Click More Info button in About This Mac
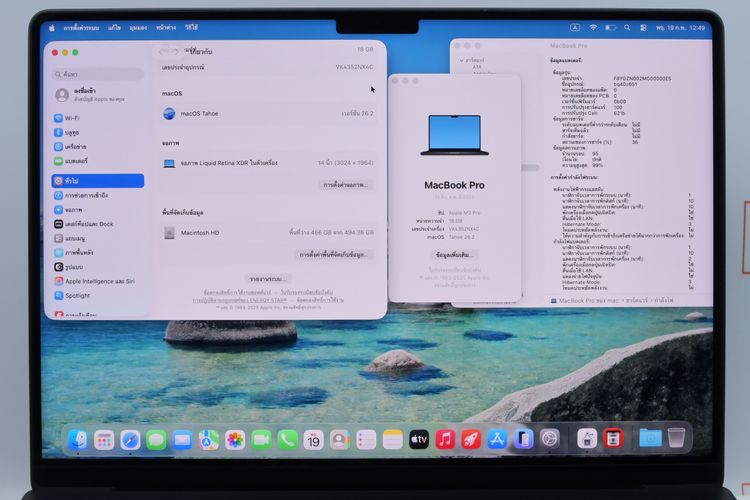 coord(454,255)
